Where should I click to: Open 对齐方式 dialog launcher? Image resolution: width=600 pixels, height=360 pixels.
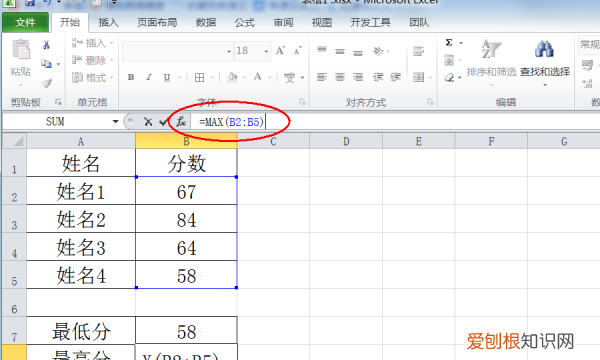(430, 102)
